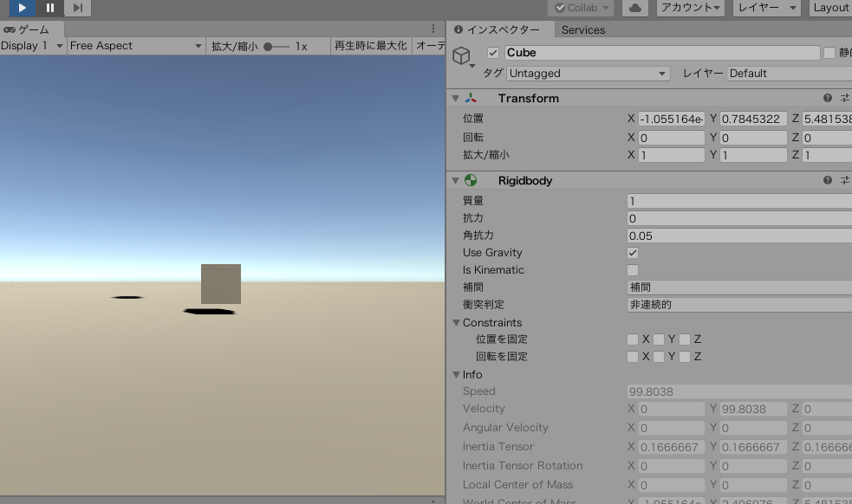Viewport: 852px width, 504px height.
Task: Click the Cube name input field
Action: [650, 52]
